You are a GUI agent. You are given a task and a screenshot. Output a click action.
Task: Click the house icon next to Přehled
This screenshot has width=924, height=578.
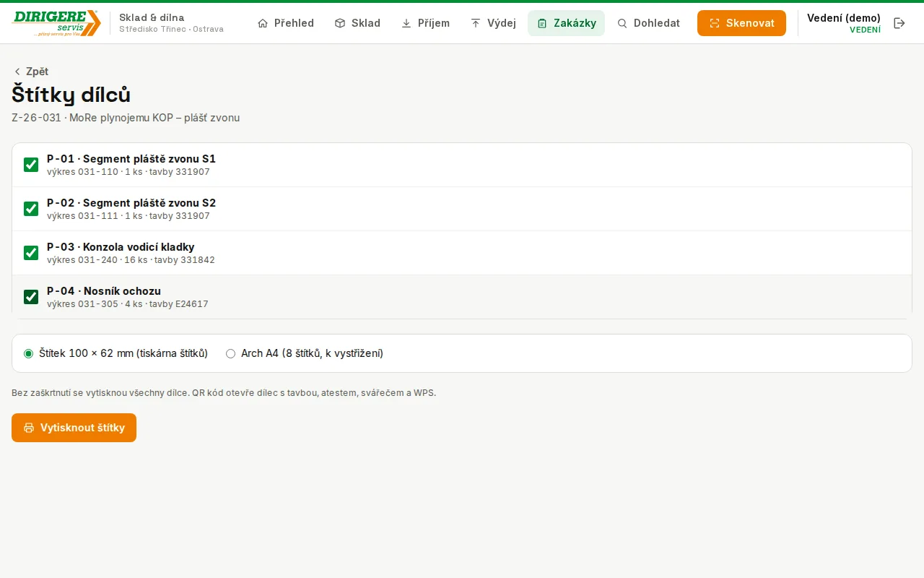click(x=263, y=23)
